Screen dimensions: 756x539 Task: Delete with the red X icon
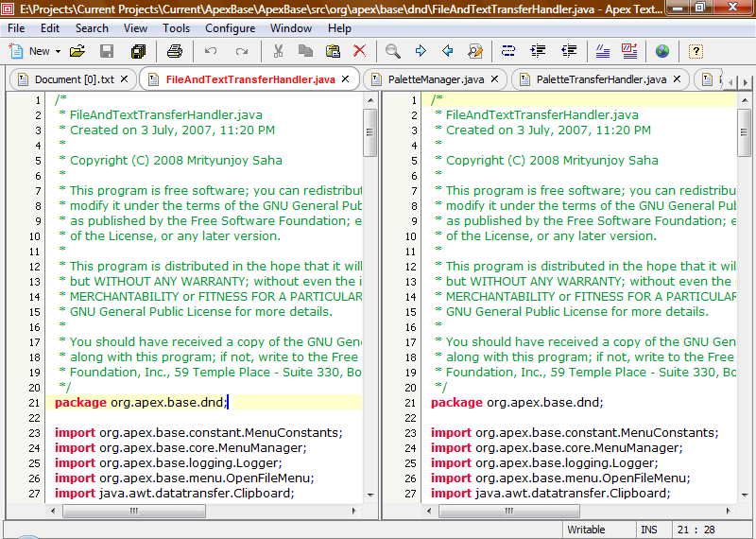[360, 51]
